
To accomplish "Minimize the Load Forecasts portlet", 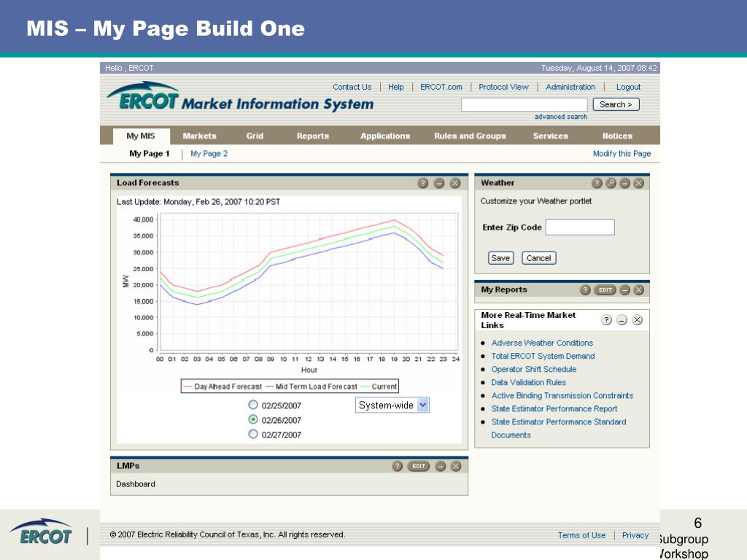I will click(x=439, y=183).
